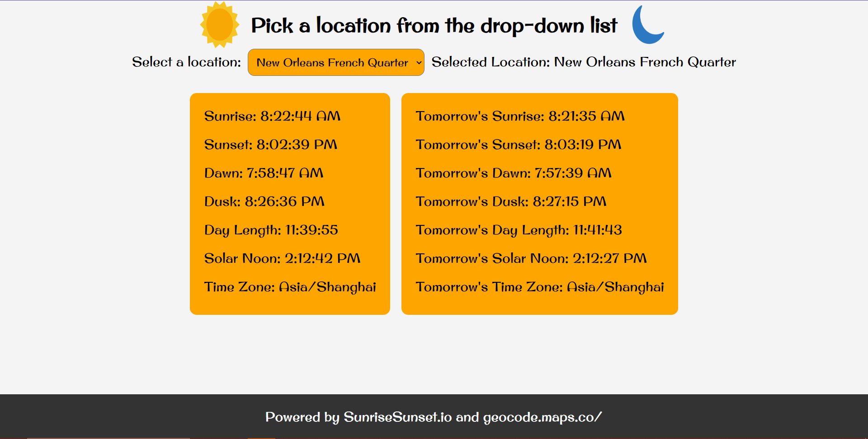Click the Day Length value
Screen dimensions: 868x439
click(271, 230)
